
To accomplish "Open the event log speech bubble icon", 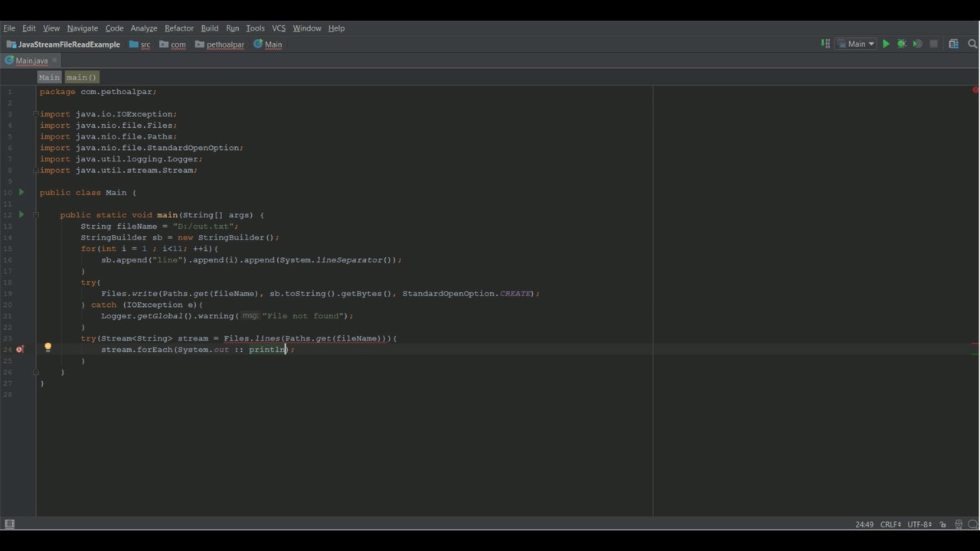I will [972, 524].
